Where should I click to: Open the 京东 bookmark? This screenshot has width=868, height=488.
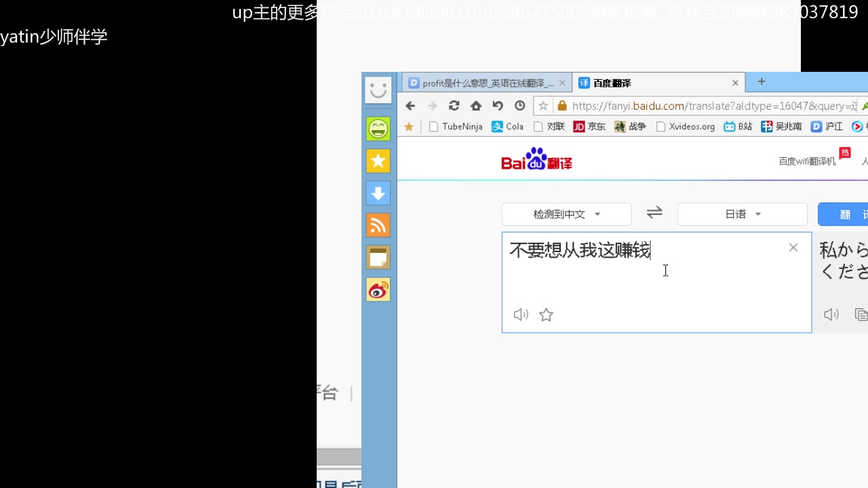[x=589, y=127]
